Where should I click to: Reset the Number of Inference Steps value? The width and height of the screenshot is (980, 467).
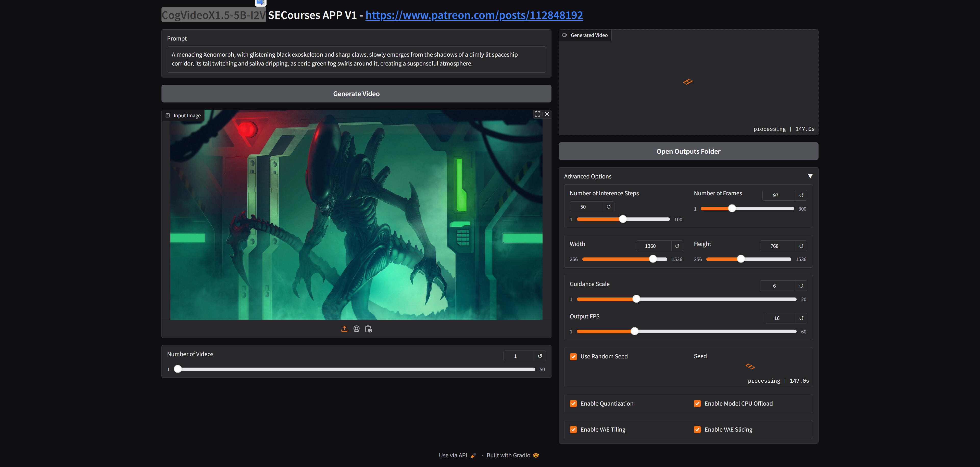pyautogui.click(x=608, y=207)
